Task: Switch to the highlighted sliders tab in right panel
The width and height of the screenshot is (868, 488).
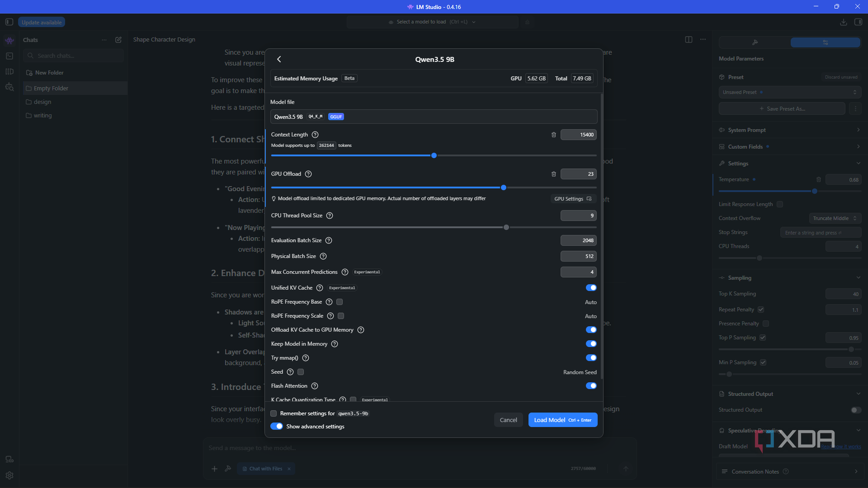Action: [825, 42]
